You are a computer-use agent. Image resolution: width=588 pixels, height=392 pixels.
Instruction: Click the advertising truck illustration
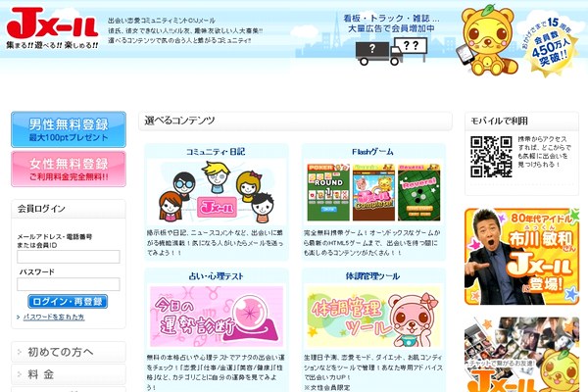[x=391, y=51]
